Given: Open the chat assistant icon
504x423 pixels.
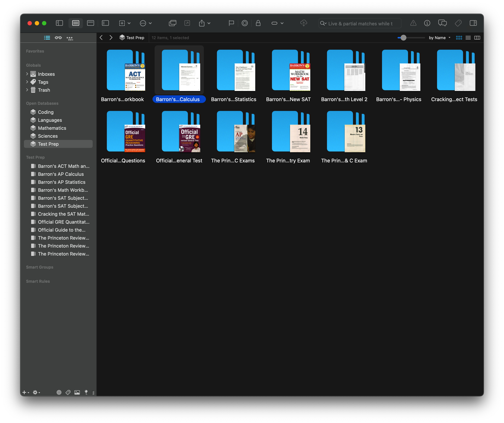Looking at the screenshot, I should pyautogui.click(x=442, y=23).
